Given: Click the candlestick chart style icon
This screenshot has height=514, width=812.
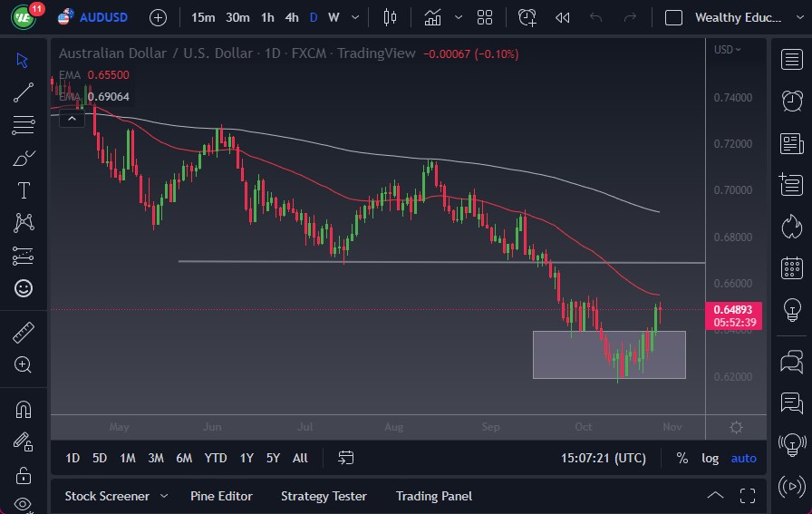Looking at the screenshot, I should (391, 17).
